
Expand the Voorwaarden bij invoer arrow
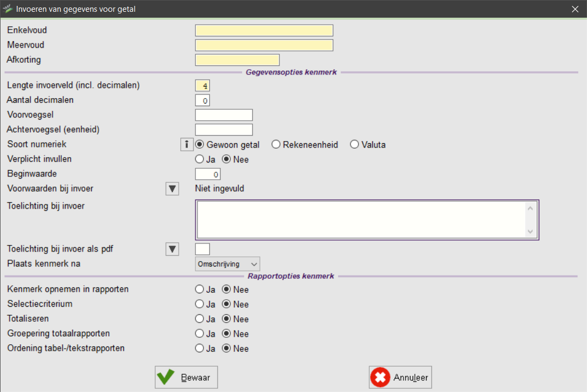pos(172,189)
